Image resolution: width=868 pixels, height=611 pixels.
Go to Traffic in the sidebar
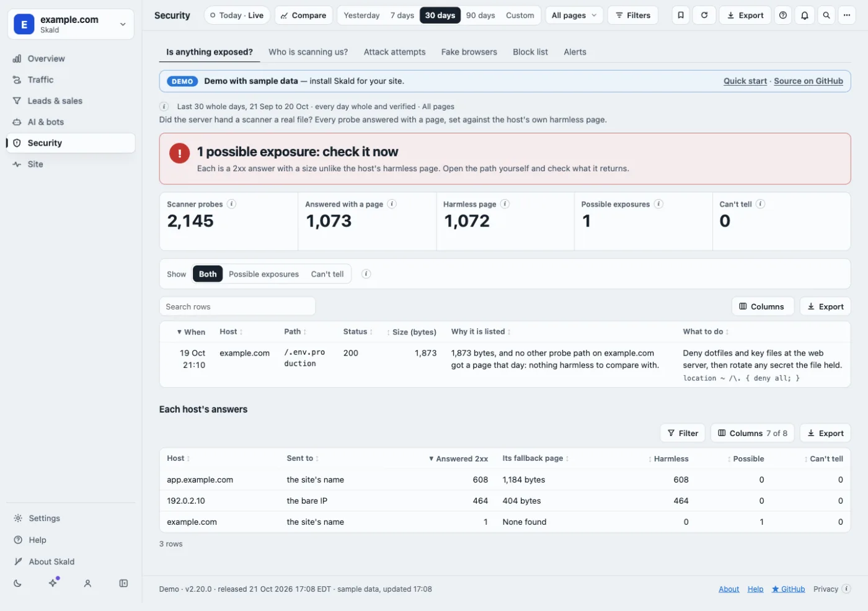71,79
